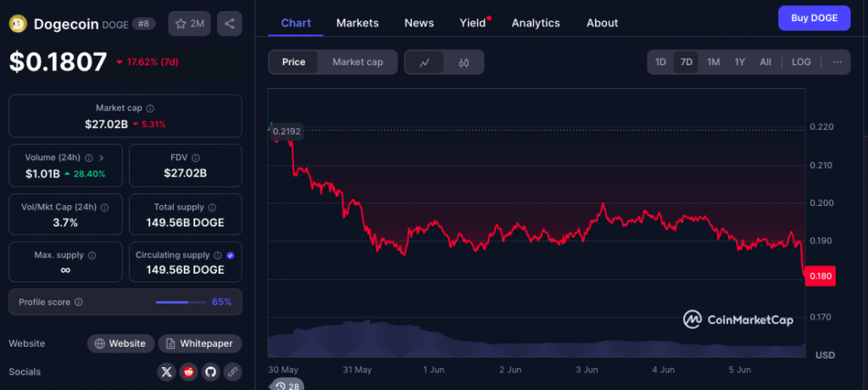The width and height of the screenshot is (868, 390).
Task: Click the history events marker 28
Action: pos(287,385)
